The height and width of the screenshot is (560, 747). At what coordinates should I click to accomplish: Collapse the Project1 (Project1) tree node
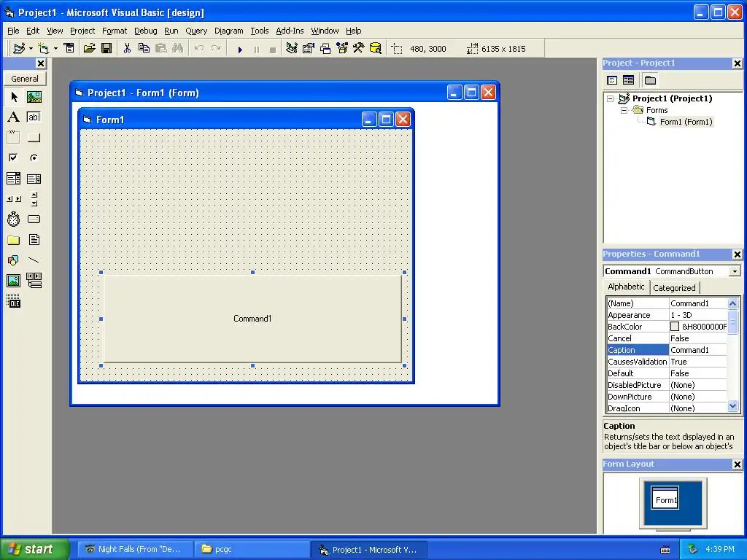pos(611,98)
